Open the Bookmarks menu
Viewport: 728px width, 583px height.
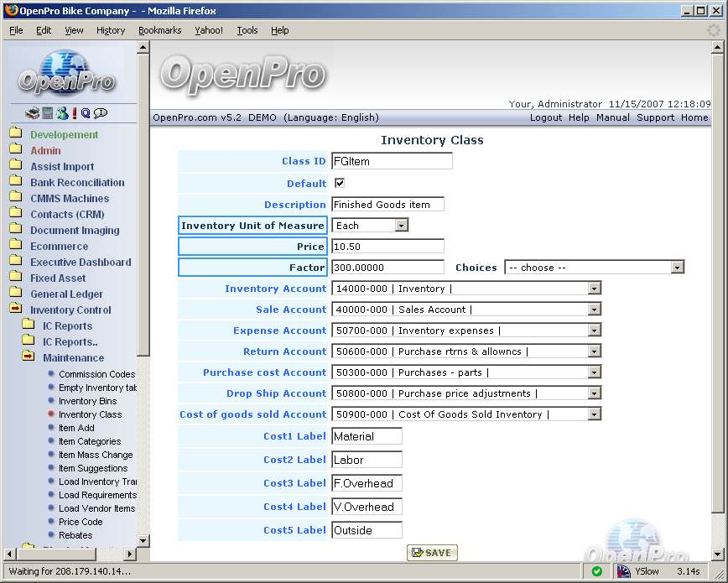click(x=159, y=30)
